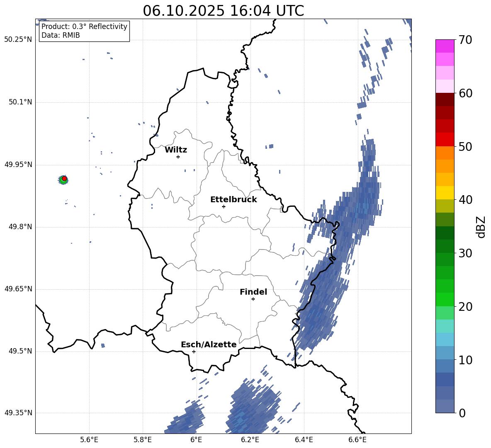Click the 50 colorbar tick value
The image size is (491, 448).
[x=465, y=146]
